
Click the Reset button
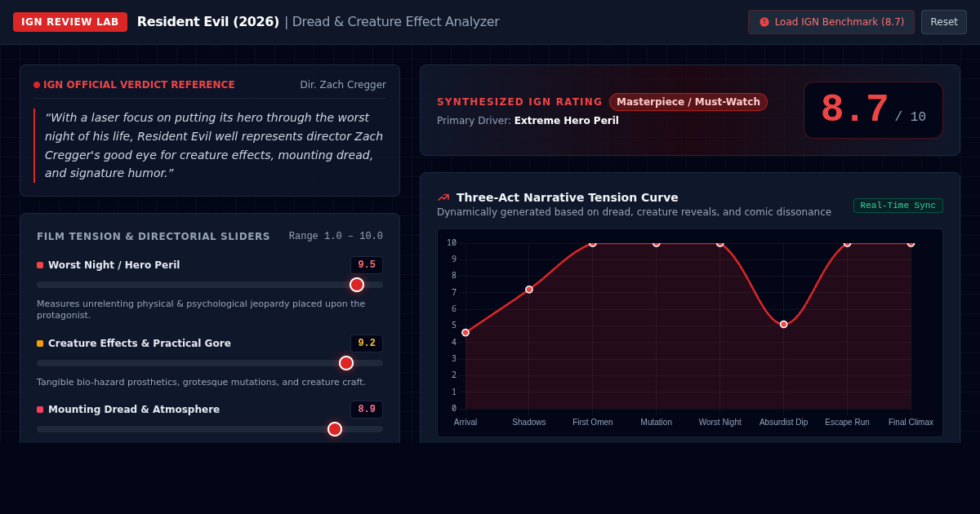944,22
